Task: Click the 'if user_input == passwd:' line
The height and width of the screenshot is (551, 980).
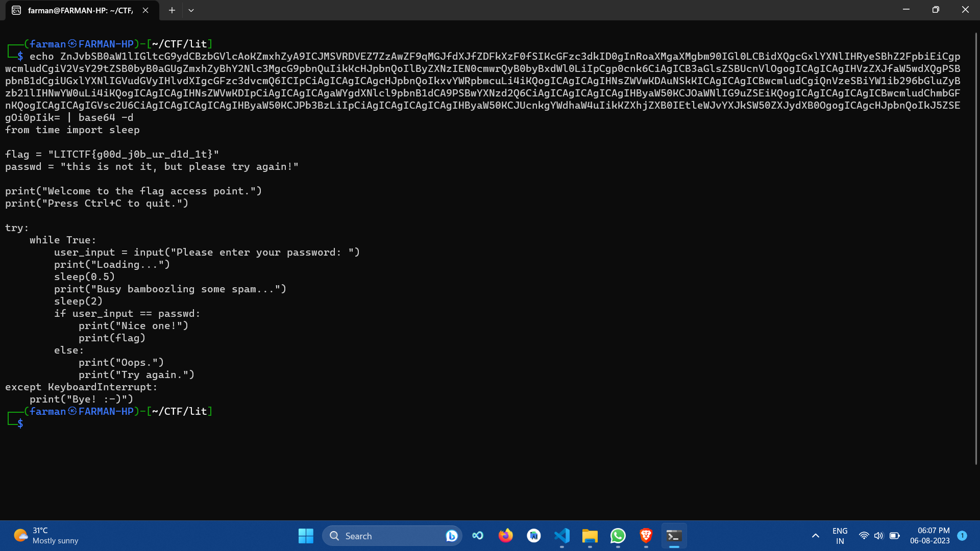Action: click(128, 313)
